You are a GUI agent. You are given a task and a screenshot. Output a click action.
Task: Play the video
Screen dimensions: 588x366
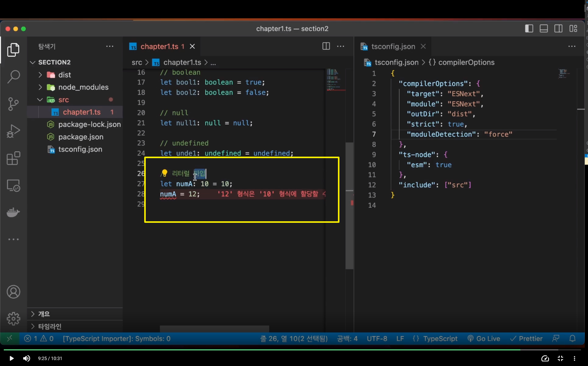click(11, 358)
